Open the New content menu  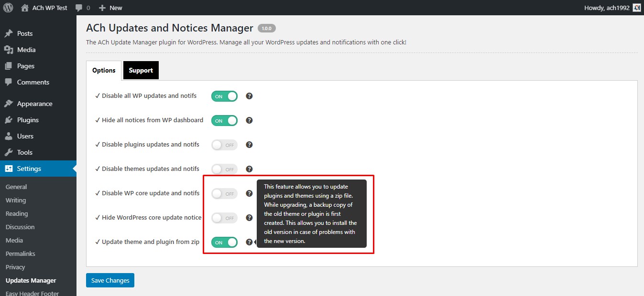coord(110,8)
